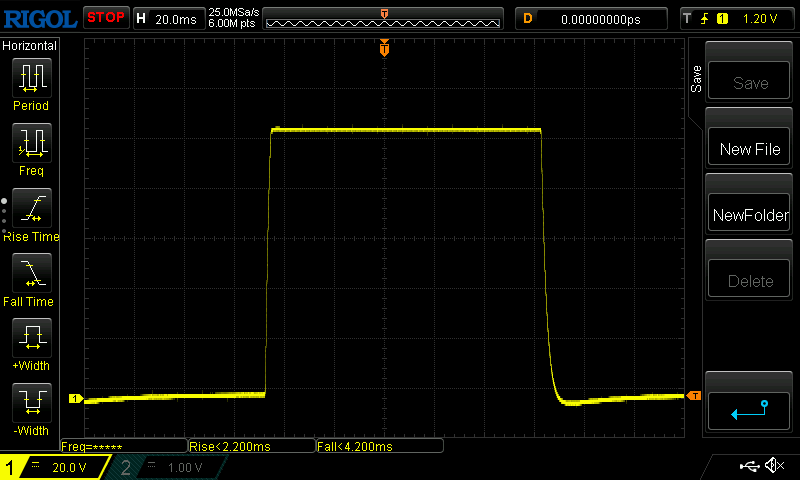Select the -Width measurement icon
The height and width of the screenshot is (480, 800).
(x=32, y=402)
